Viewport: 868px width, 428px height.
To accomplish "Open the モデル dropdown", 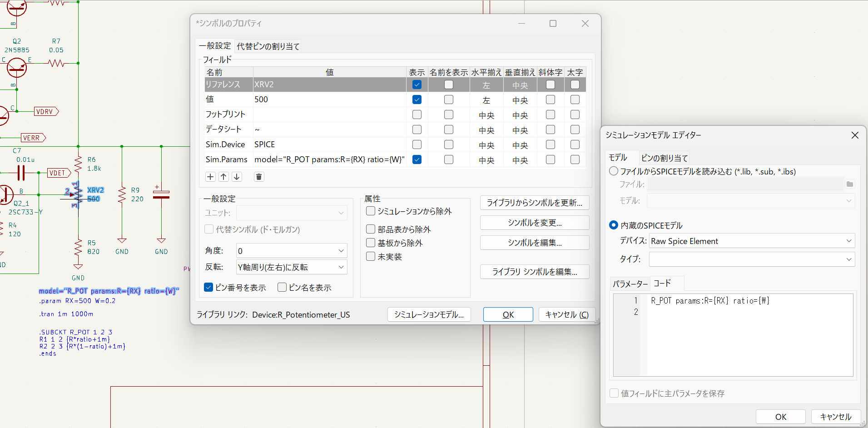I will (x=751, y=200).
